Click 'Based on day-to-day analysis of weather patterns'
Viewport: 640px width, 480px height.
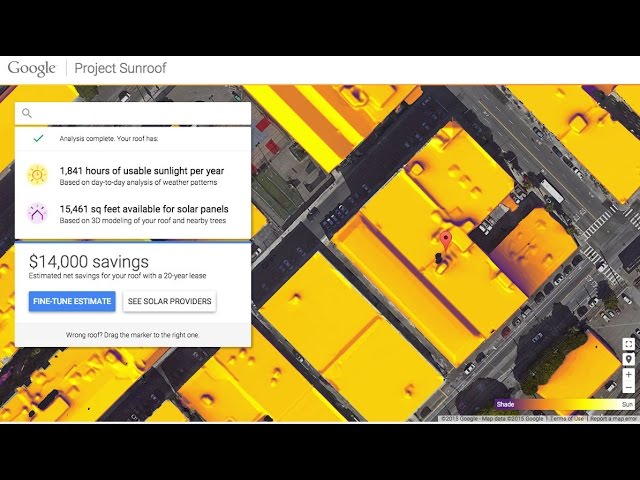pyautogui.click(x=138, y=182)
